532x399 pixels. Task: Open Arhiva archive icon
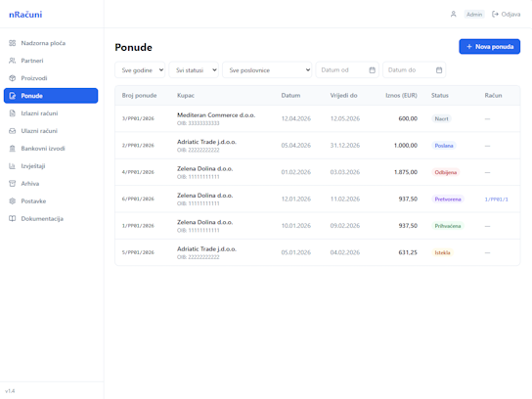coord(12,184)
